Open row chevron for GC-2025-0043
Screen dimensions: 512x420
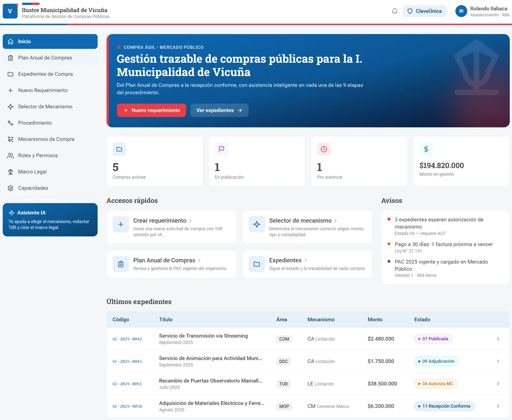point(498,361)
